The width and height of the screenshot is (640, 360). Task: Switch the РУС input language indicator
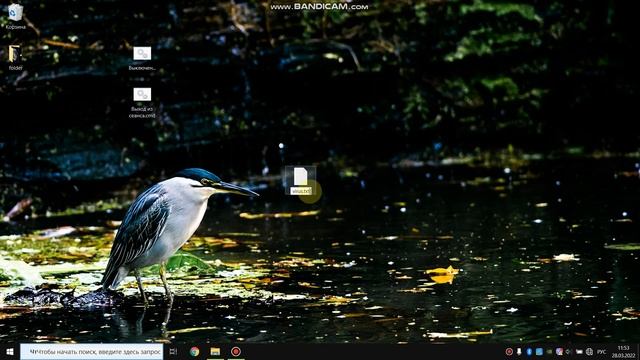tap(601, 351)
